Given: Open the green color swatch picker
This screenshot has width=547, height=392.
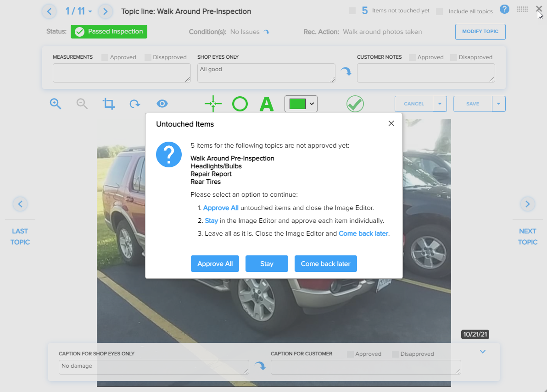Looking at the screenshot, I should pos(301,104).
